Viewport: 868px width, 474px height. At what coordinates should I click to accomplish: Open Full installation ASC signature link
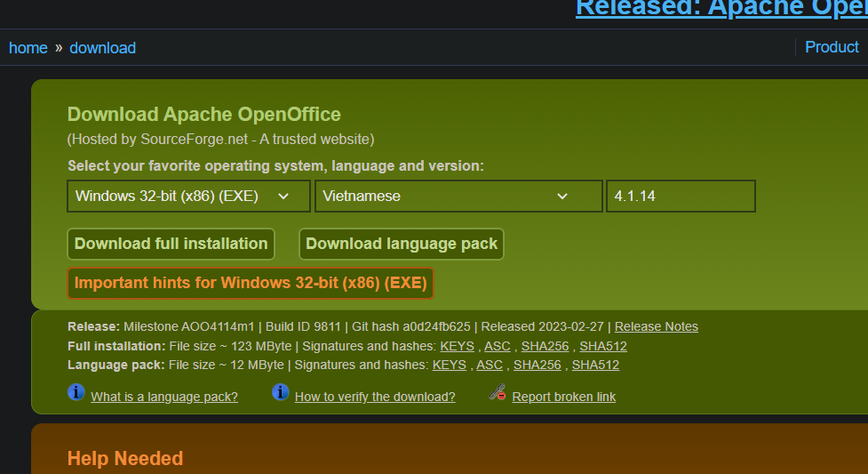(498, 346)
